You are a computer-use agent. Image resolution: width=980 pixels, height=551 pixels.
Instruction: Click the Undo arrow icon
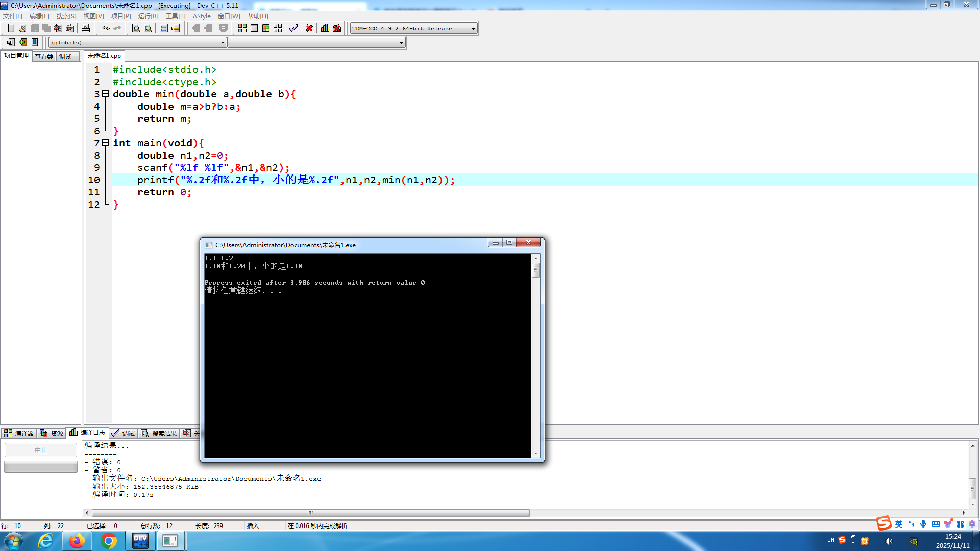pyautogui.click(x=106, y=28)
